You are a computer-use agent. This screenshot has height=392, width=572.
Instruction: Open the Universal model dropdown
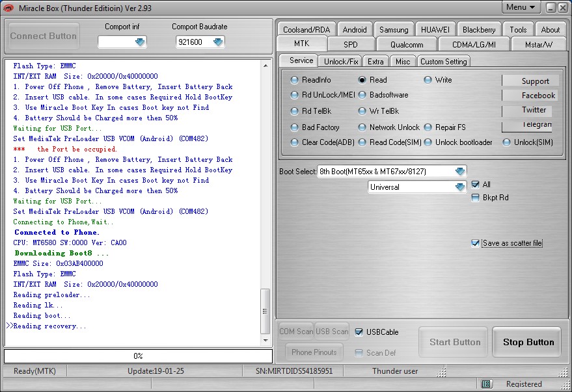click(x=459, y=187)
